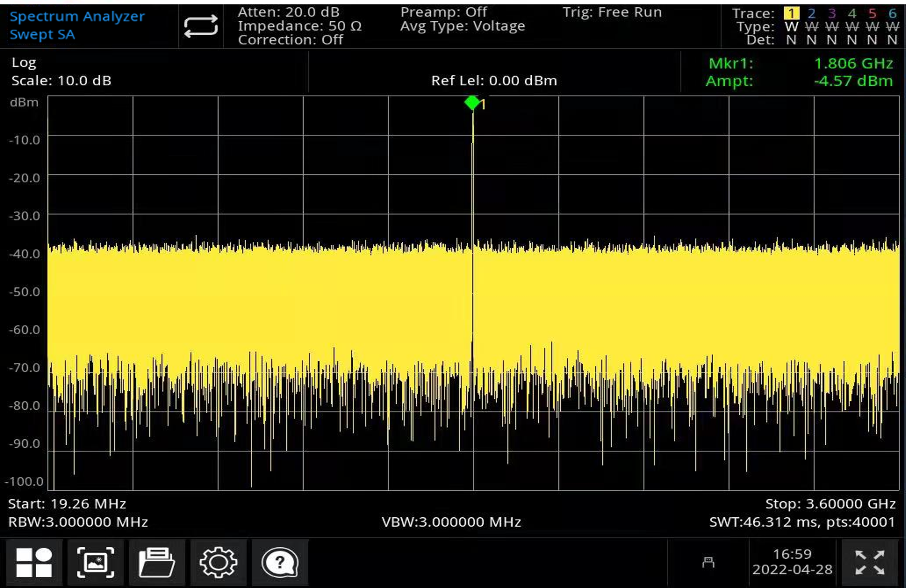
Task: Click the continuous sweep loop icon
Action: pyautogui.click(x=201, y=26)
